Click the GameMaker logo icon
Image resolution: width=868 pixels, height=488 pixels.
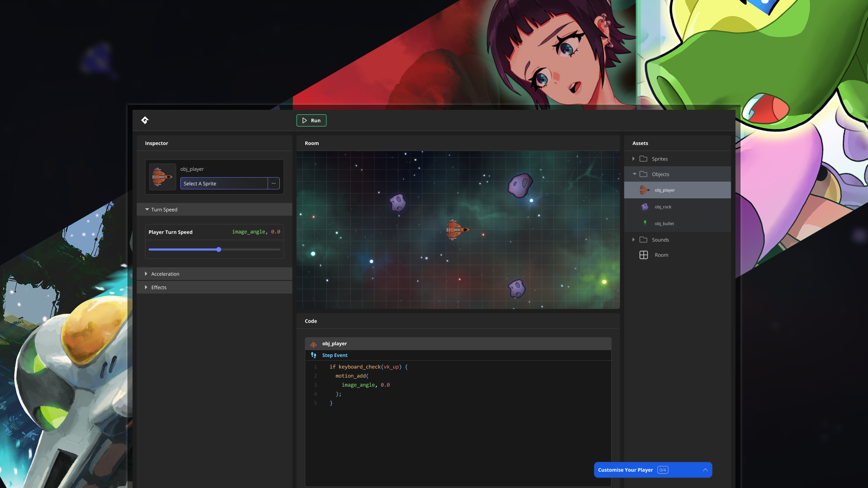145,120
